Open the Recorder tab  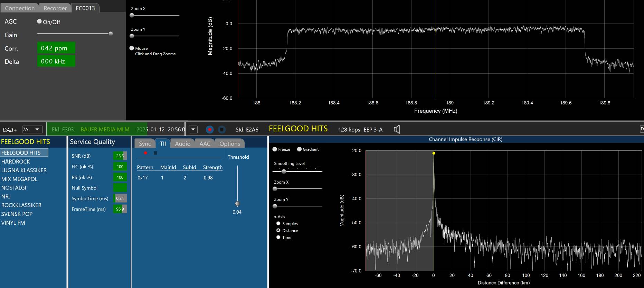pos(55,8)
